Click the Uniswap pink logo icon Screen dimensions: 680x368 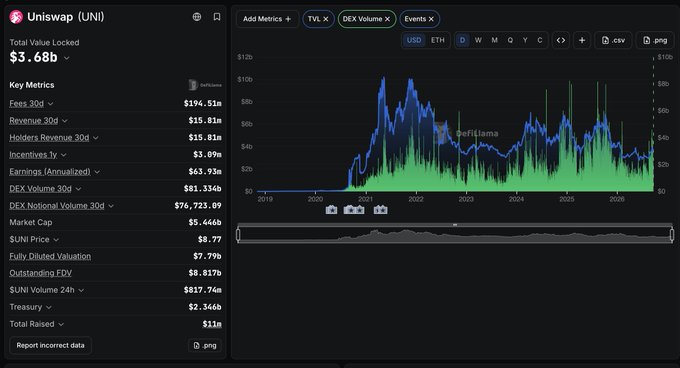(x=16, y=17)
